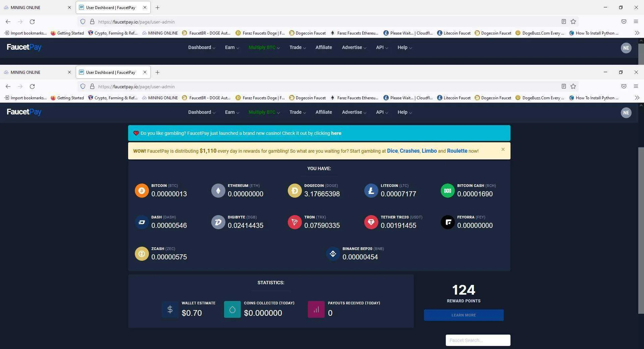Click the Feyorra coin icon
This screenshot has width=644, height=349.
[447, 222]
